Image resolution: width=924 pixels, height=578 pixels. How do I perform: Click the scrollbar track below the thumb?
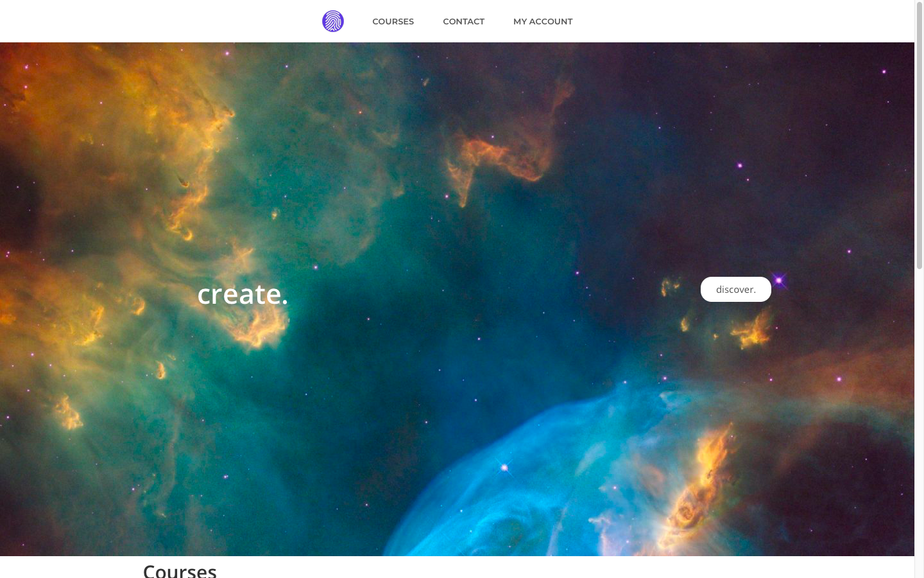point(919,424)
